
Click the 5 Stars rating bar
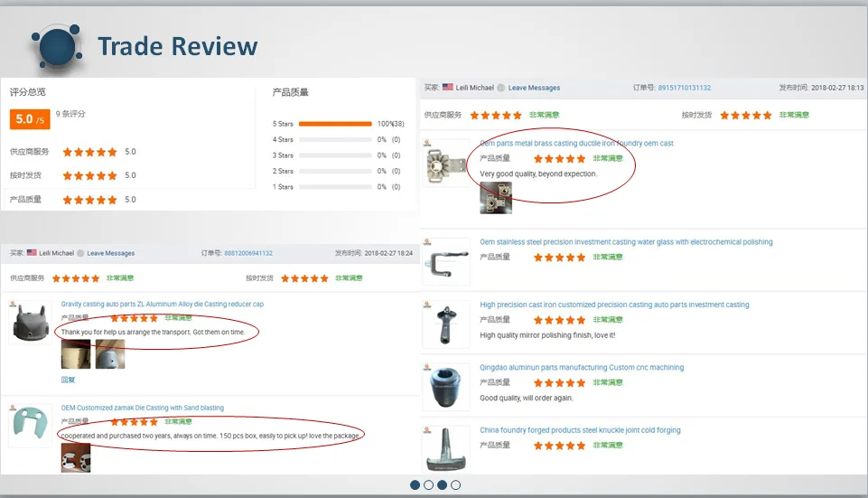[335, 124]
